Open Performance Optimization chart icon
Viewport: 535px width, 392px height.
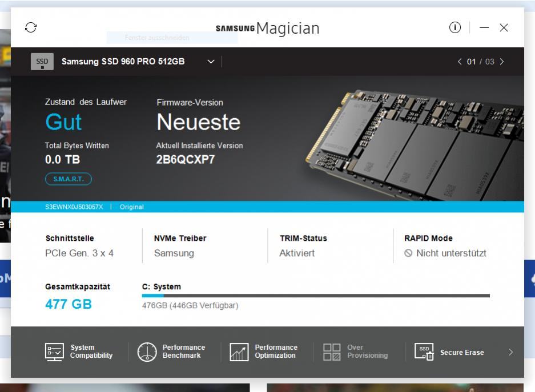239,352
